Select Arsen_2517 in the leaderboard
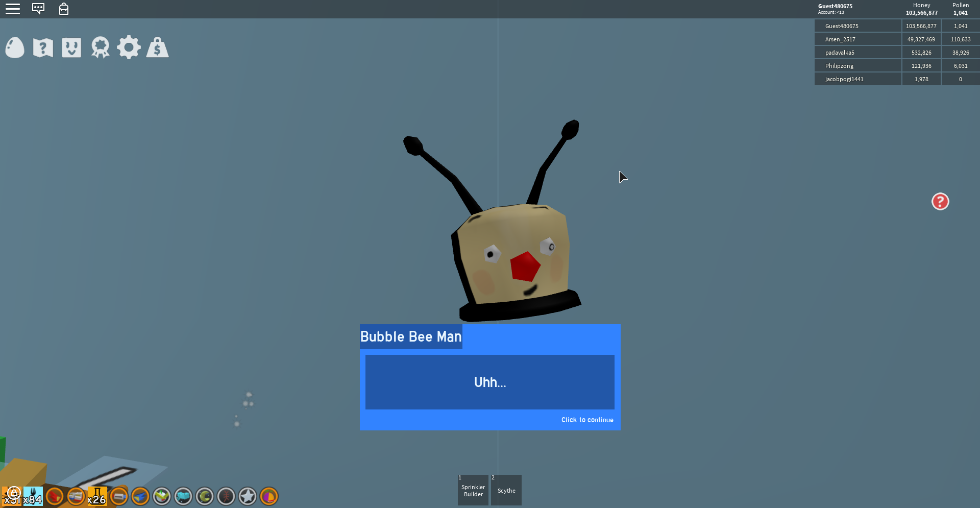This screenshot has height=508, width=980. coord(840,39)
